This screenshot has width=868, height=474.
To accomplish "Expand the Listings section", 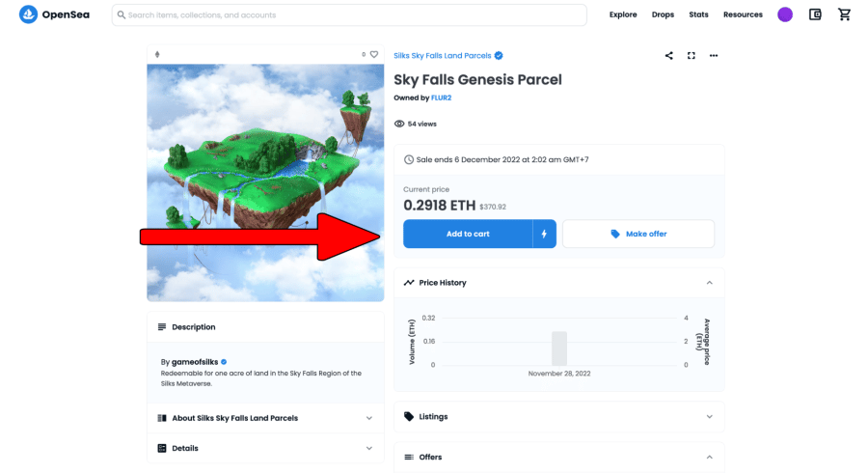I will [x=709, y=417].
